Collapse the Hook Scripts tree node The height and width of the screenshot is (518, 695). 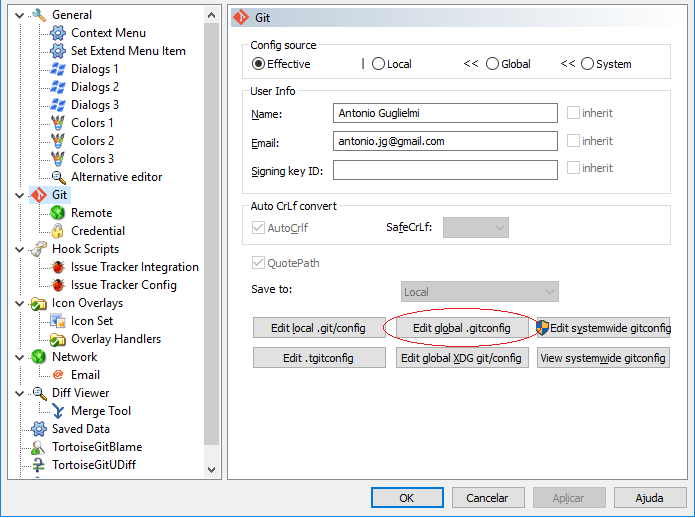20,249
